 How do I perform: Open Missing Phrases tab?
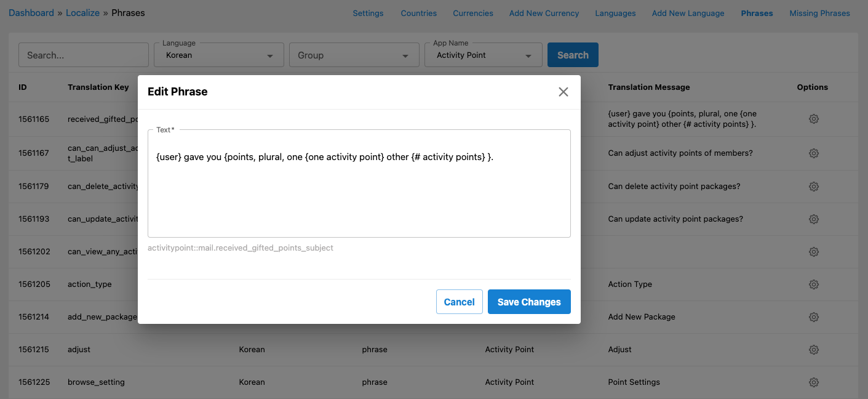[819, 13]
